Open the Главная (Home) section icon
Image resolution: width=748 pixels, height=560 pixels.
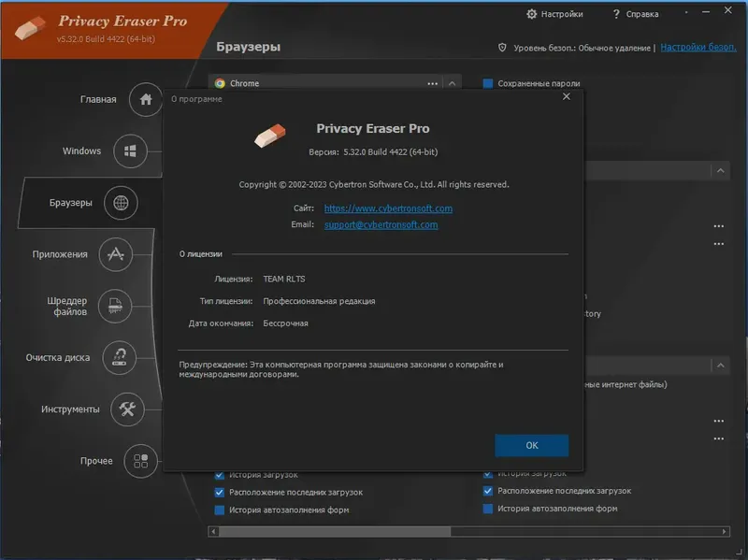145,100
